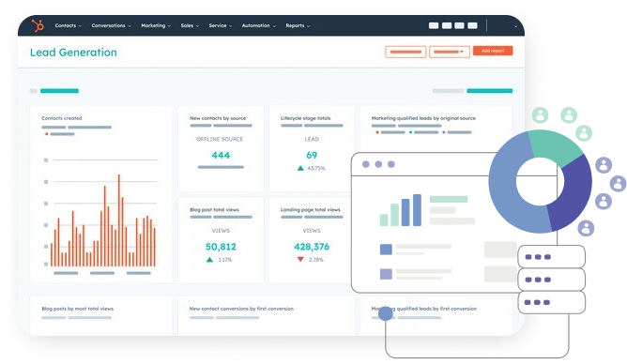This screenshot has width=627, height=364.
Task: Expand the Sales dropdown
Action: [x=190, y=25]
